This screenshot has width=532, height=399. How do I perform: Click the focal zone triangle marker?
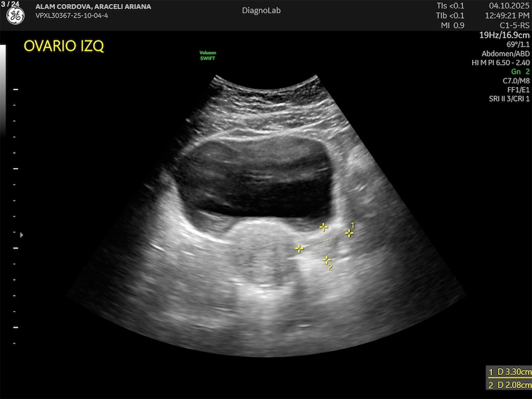(x=22, y=235)
